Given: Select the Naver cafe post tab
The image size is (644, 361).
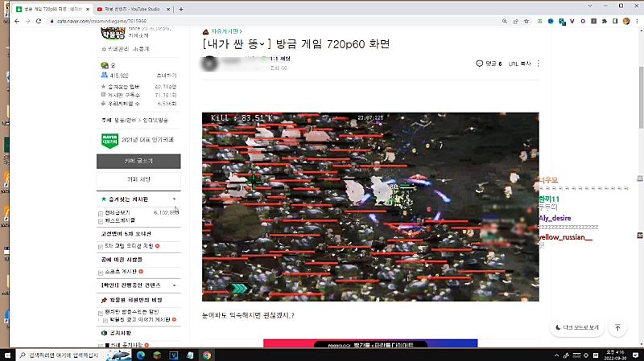Looking at the screenshot, I should pos(52,9).
